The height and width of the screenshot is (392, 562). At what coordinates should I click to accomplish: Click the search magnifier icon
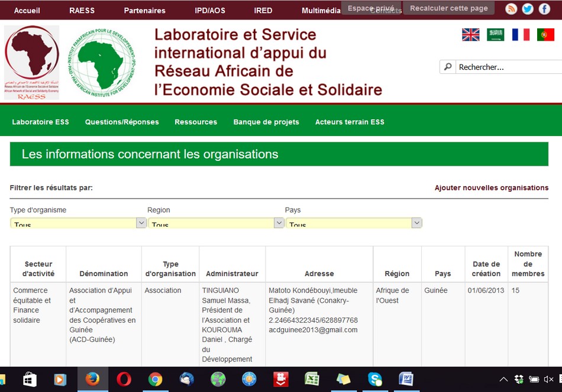(x=448, y=67)
